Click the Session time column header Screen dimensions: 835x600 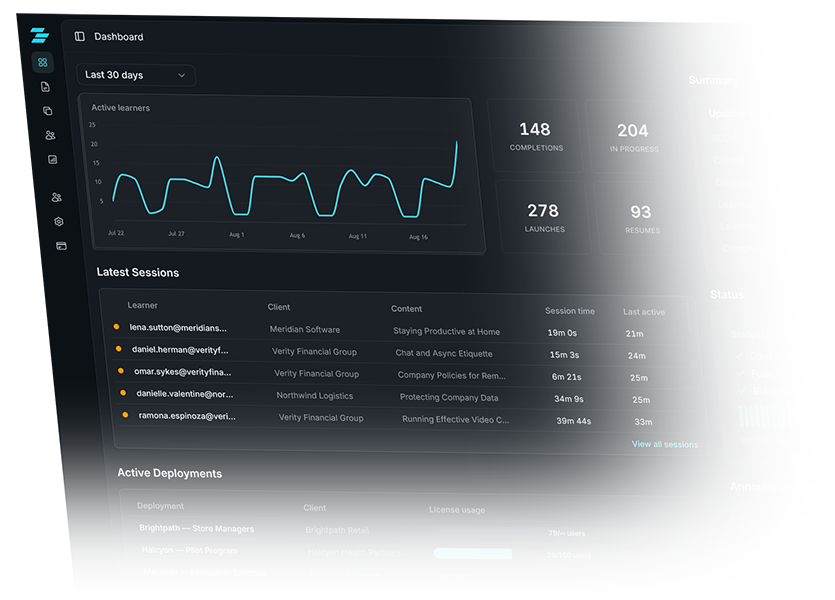pos(570,310)
